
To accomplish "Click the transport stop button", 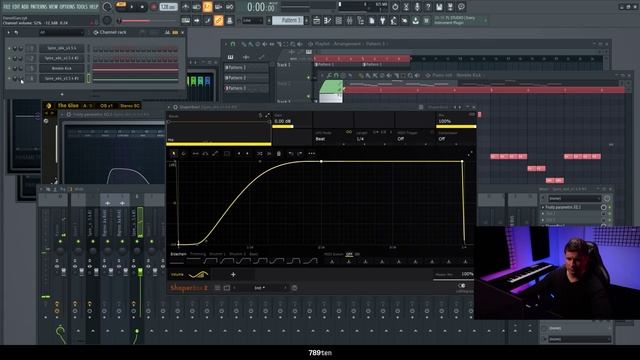I will (x=142, y=7).
